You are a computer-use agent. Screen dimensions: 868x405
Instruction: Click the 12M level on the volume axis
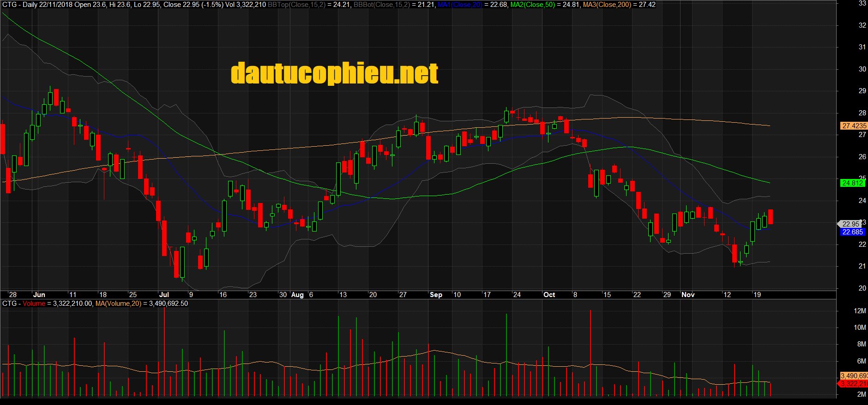coord(860,311)
